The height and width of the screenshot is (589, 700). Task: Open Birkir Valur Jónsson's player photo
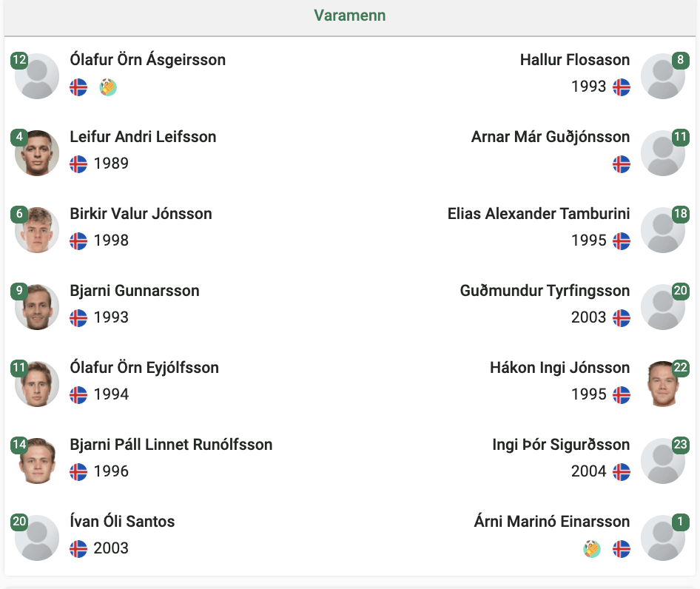(37, 230)
